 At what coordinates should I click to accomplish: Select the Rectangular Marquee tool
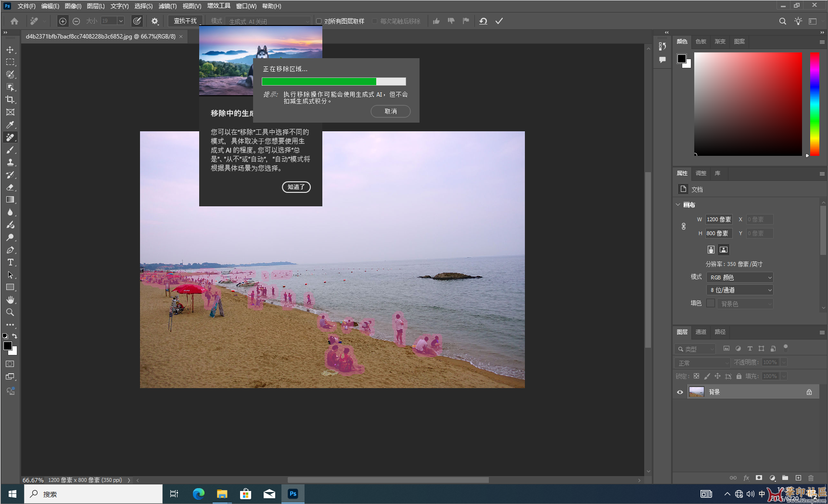tap(10, 63)
